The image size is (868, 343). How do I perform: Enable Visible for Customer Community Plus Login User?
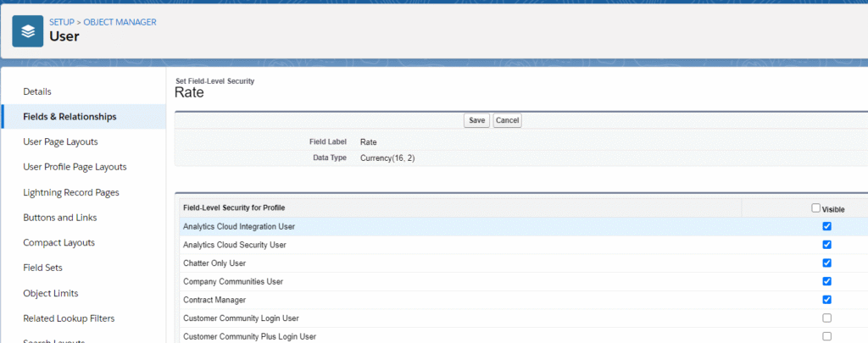(826, 336)
